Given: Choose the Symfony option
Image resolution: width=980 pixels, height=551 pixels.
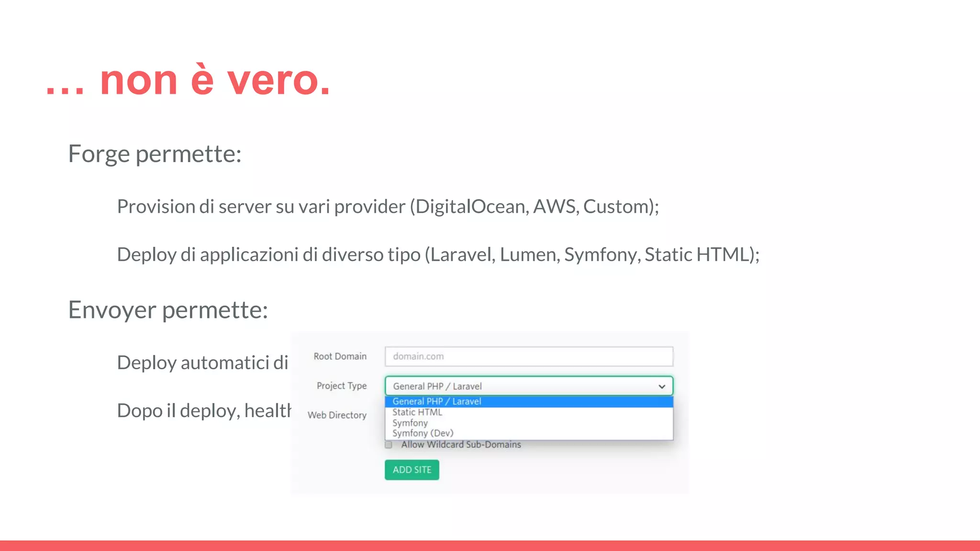Looking at the screenshot, I should point(529,423).
